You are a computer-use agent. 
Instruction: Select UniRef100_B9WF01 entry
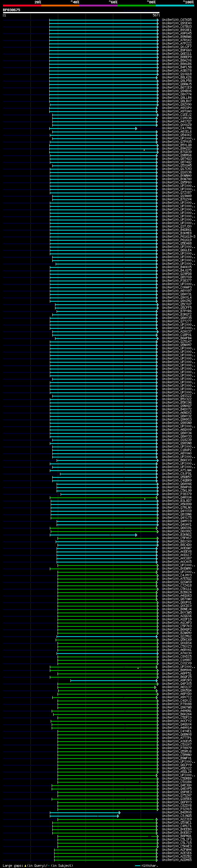pos(177,758)
